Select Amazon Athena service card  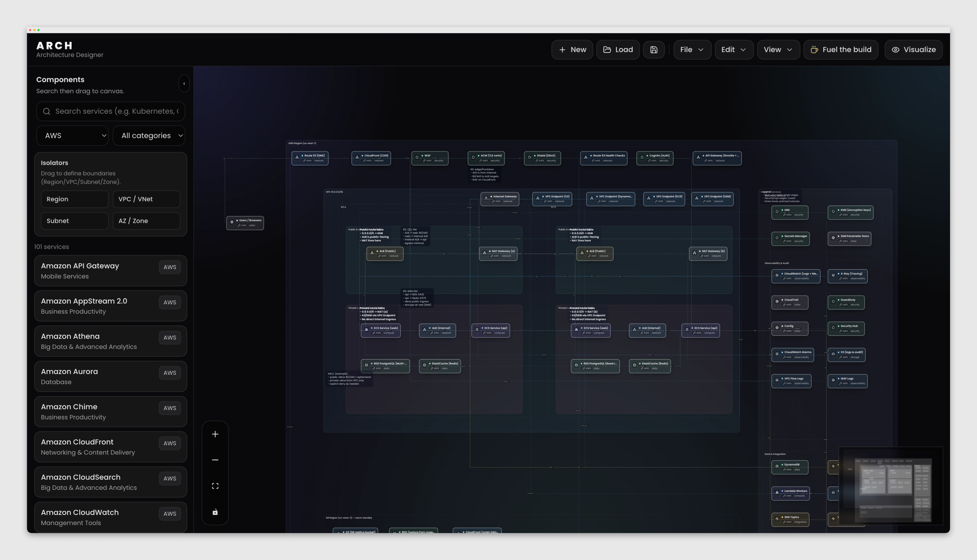click(110, 341)
